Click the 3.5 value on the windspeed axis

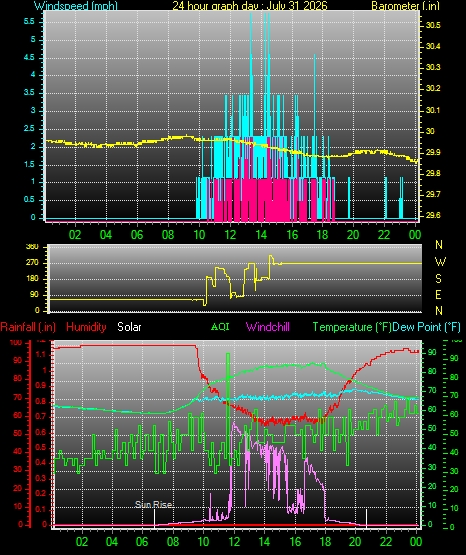pyautogui.click(x=29, y=93)
